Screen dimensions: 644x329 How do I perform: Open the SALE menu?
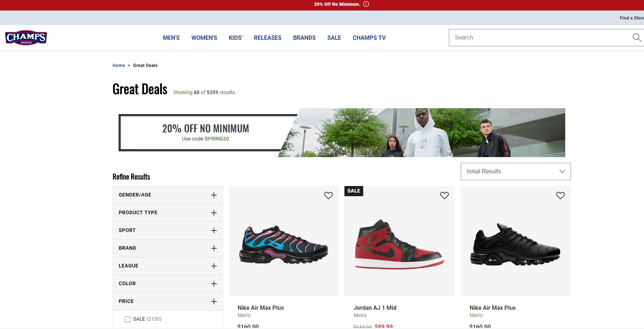pos(334,38)
